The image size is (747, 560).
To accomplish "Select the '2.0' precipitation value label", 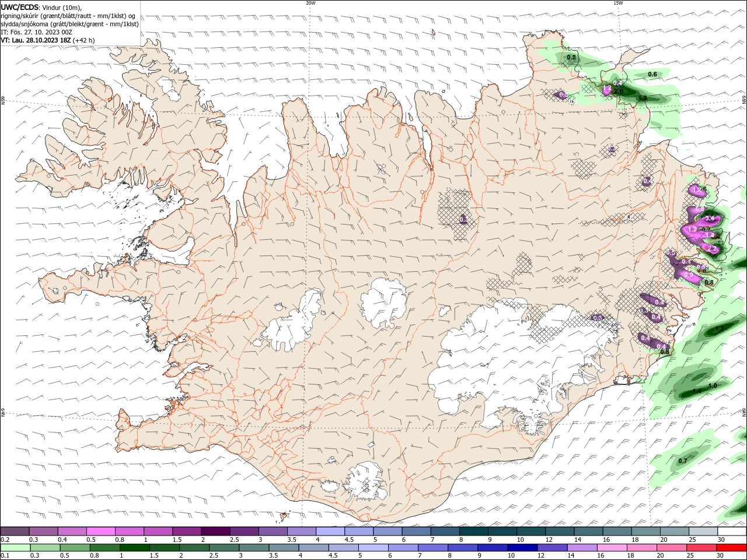I will [x=619, y=91].
